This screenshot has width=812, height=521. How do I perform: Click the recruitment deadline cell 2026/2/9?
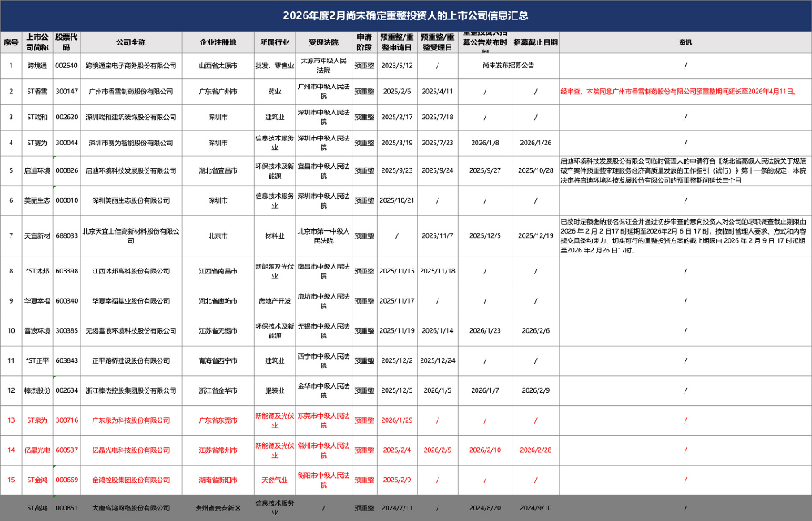point(535,390)
